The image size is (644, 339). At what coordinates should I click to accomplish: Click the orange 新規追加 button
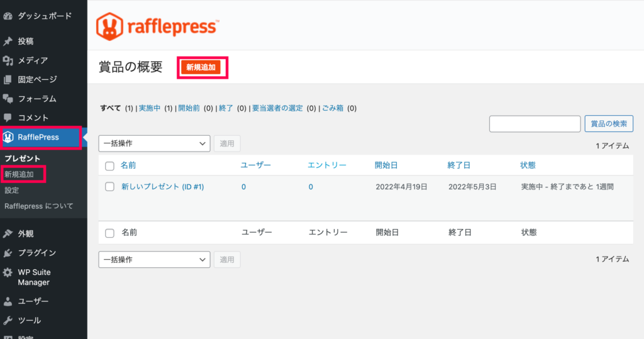coord(201,67)
